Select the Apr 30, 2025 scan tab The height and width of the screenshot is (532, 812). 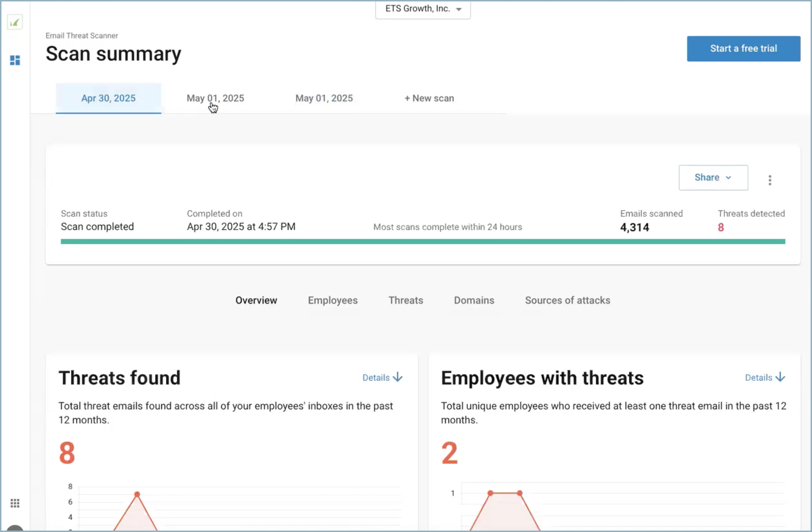click(108, 98)
